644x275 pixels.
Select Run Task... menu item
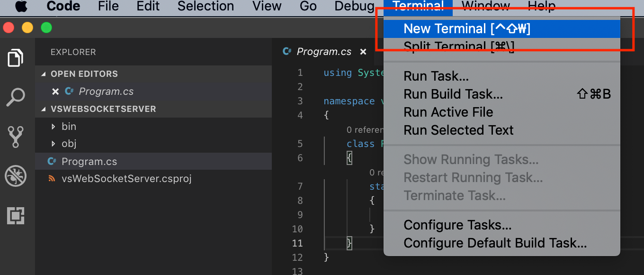(x=501, y=76)
